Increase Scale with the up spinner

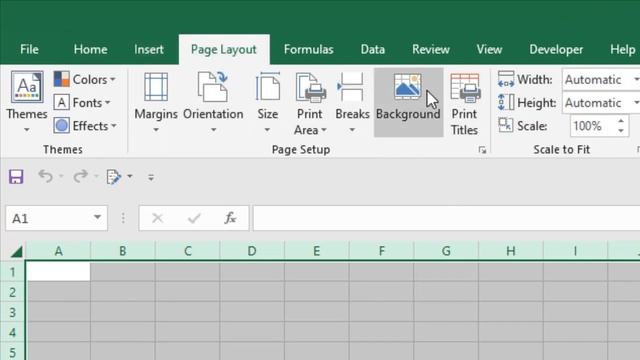point(621,121)
